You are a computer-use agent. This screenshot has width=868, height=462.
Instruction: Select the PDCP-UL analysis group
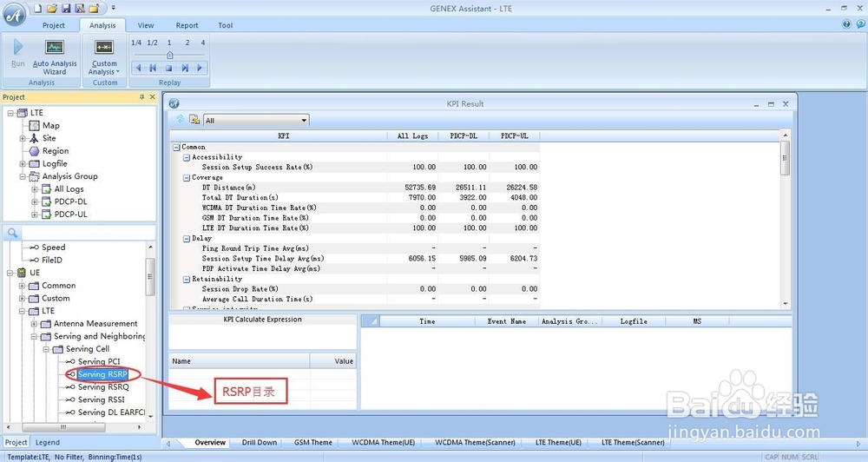click(71, 214)
